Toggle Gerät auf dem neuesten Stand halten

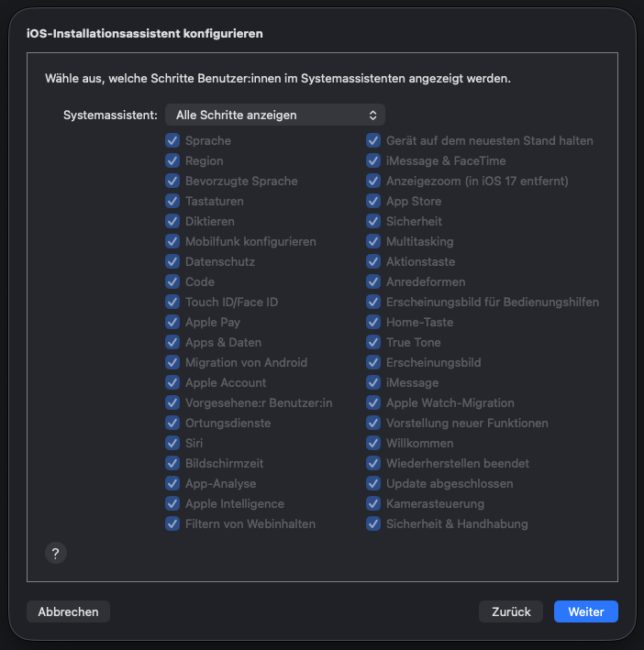click(373, 140)
